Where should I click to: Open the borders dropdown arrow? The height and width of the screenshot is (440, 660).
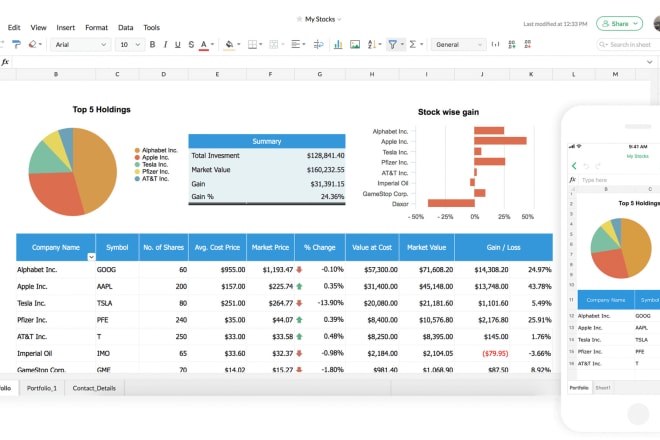pyautogui.click(x=261, y=44)
